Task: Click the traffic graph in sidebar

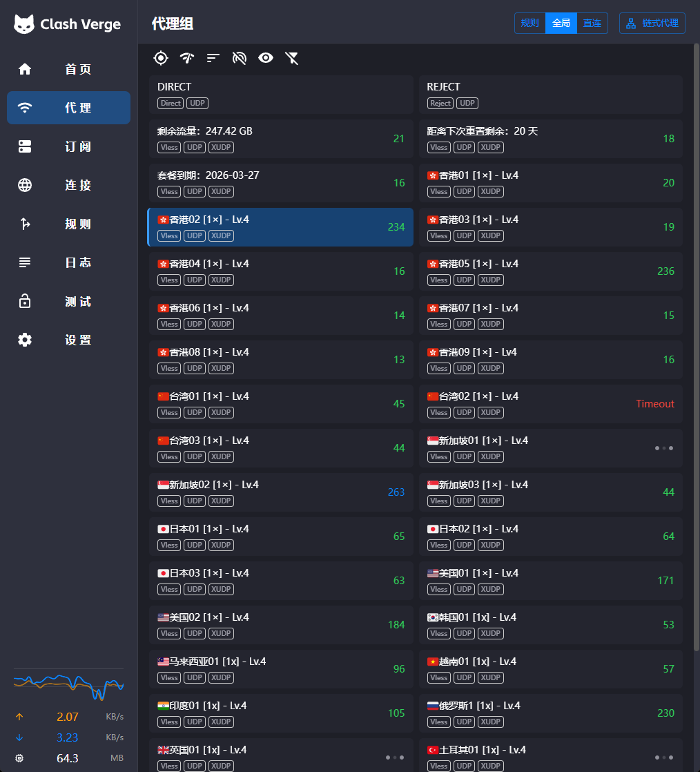Action: coord(68,684)
